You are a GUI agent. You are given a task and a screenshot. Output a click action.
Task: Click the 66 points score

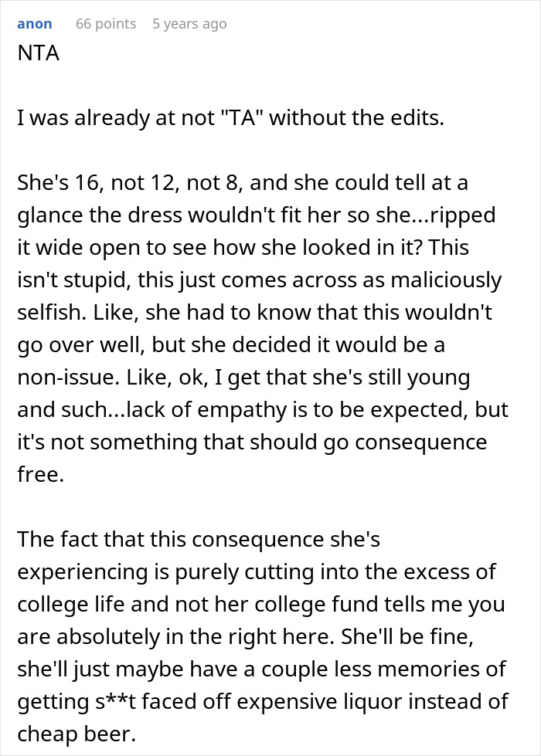pos(105,24)
